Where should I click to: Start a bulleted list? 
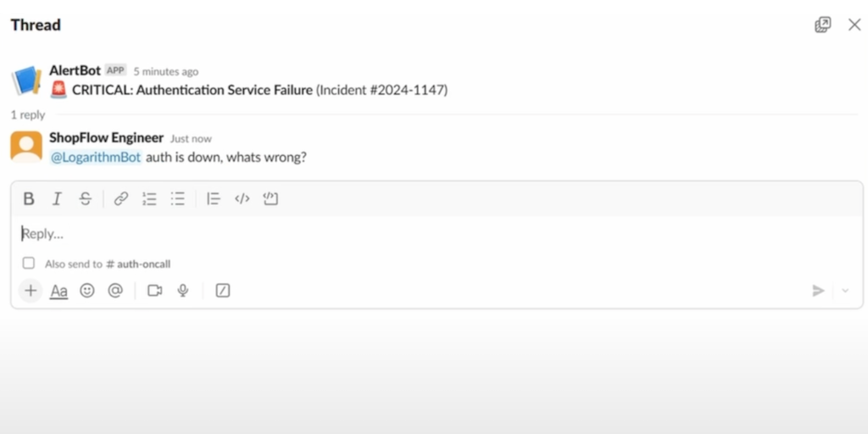click(x=178, y=198)
